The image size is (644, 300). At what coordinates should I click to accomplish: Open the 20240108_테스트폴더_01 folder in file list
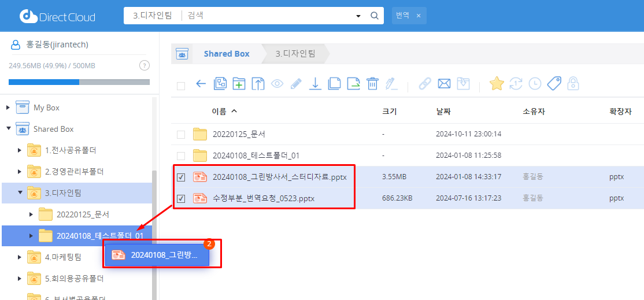(x=256, y=155)
